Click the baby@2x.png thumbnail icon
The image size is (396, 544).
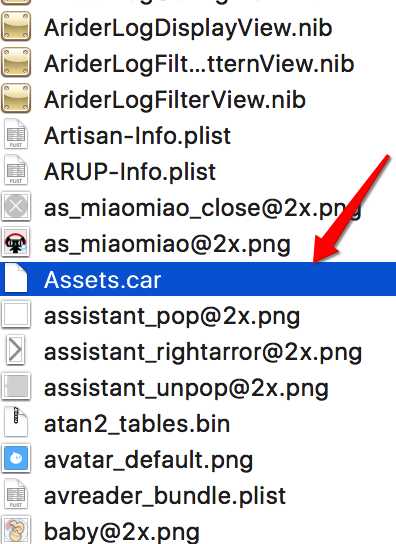(x=16, y=530)
